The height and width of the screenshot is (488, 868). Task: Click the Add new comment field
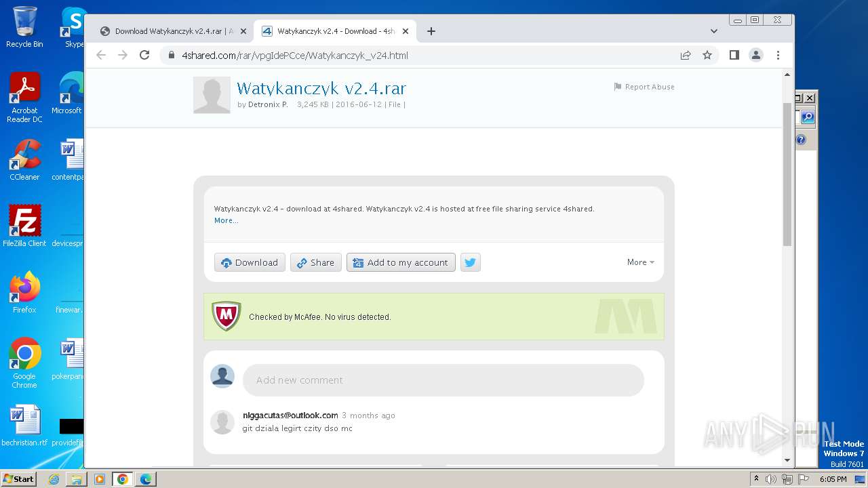443,380
